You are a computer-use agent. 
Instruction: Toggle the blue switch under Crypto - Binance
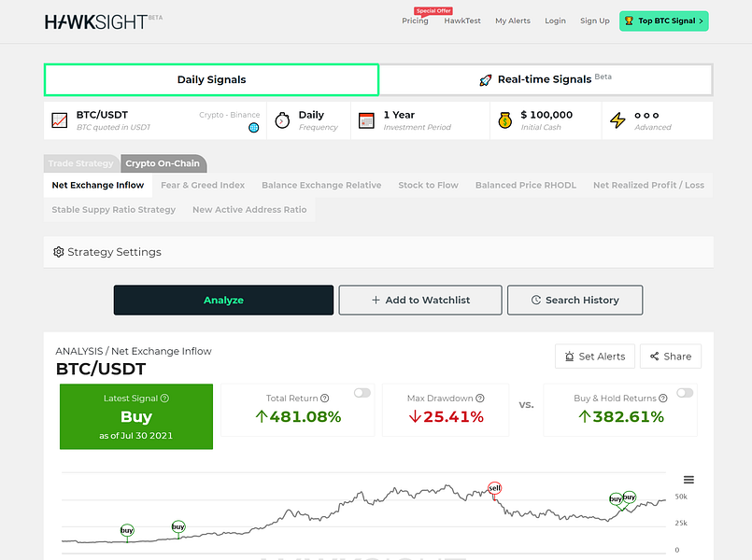[x=253, y=126]
